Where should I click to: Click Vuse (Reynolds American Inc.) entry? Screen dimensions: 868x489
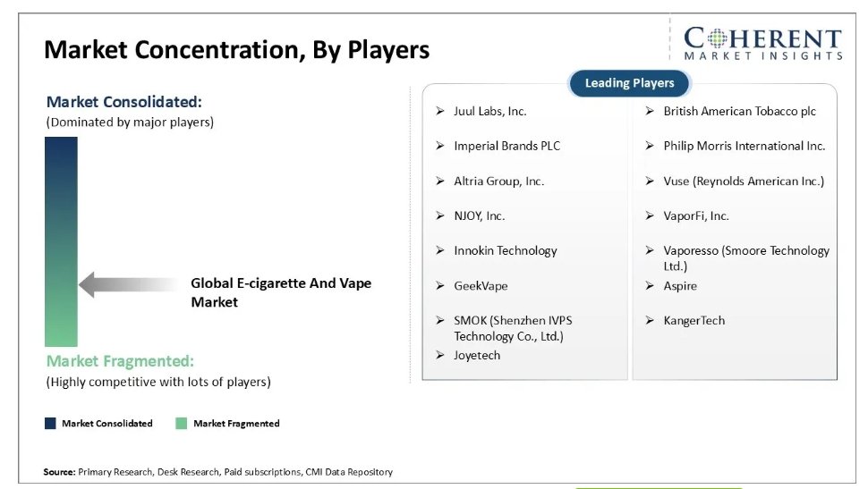click(x=743, y=181)
